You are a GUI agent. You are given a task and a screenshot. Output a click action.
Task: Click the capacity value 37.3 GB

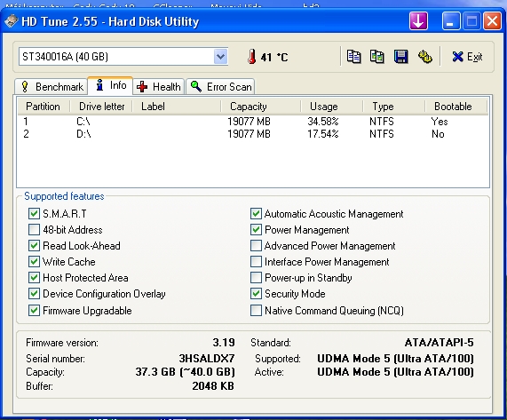pyautogui.click(x=185, y=372)
